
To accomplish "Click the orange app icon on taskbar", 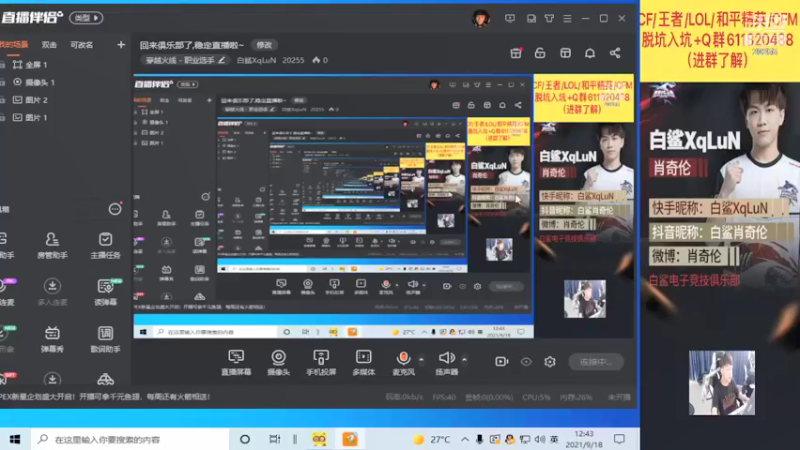I will point(350,439).
